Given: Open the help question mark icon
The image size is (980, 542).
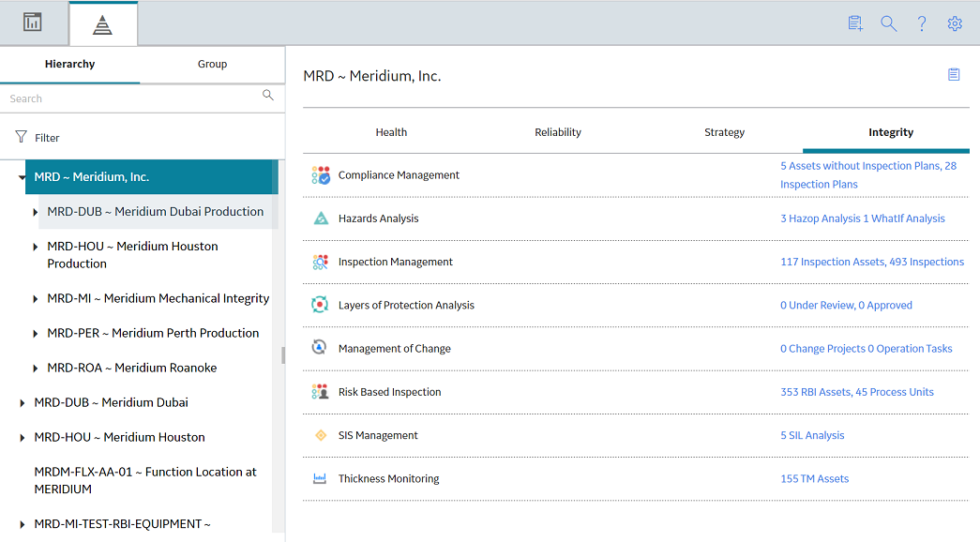Looking at the screenshot, I should click(922, 23).
